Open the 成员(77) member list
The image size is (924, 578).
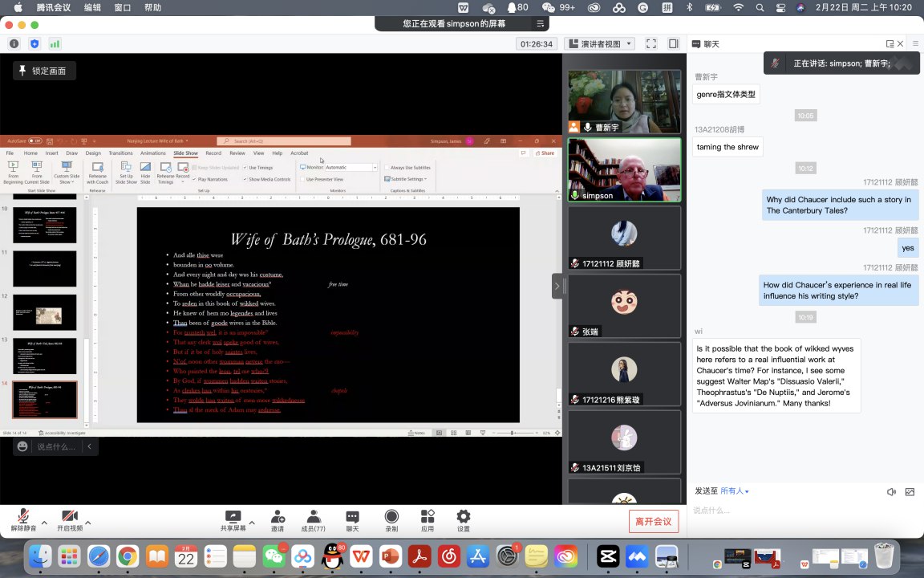pos(313,519)
